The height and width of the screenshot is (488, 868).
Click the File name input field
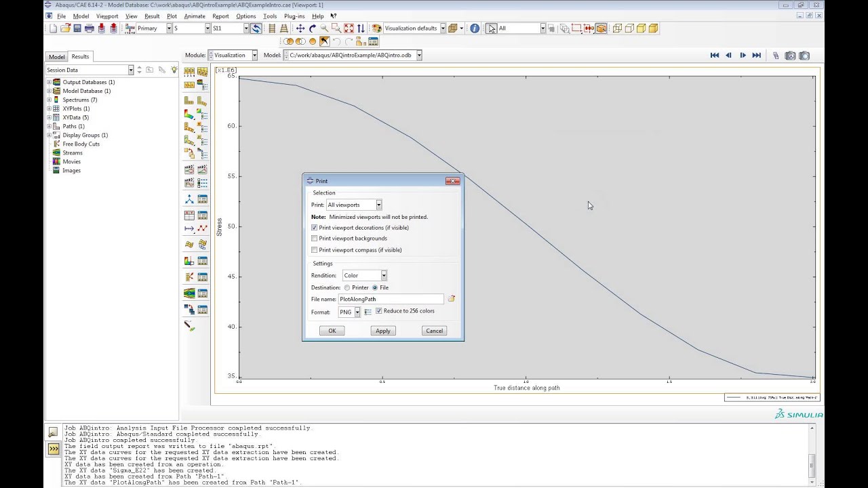tap(391, 299)
